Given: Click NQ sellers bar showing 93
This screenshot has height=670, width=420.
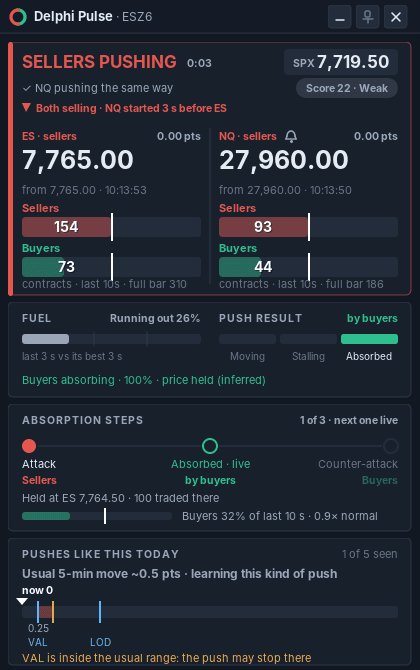Looking at the screenshot, I should [x=308, y=227].
